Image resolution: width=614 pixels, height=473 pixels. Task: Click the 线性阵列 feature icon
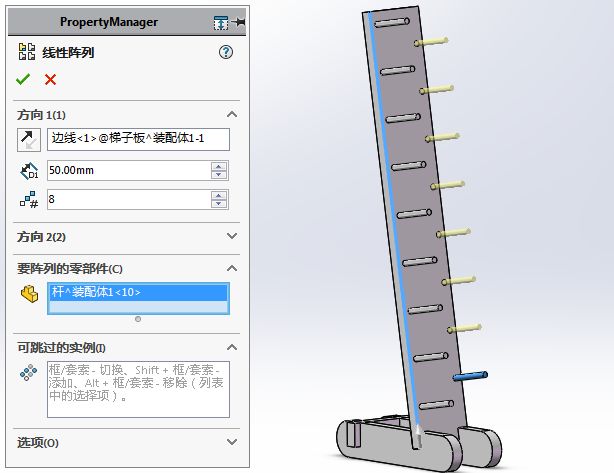pos(27,52)
